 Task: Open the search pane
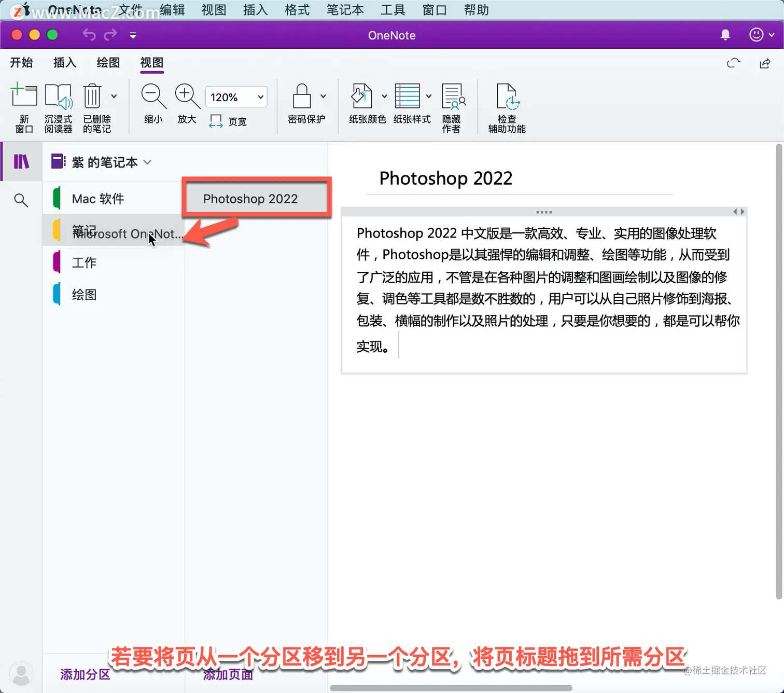click(x=21, y=200)
